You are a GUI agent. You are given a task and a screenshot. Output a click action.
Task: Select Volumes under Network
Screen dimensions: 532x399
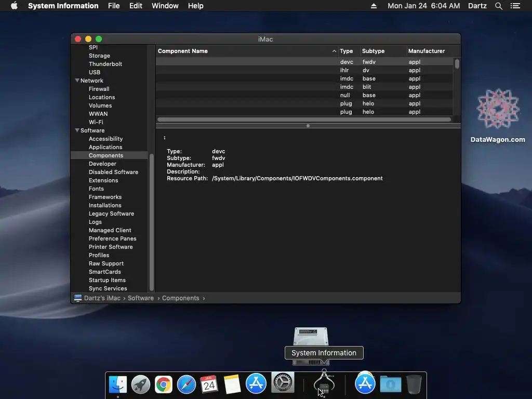pyautogui.click(x=100, y=105)
